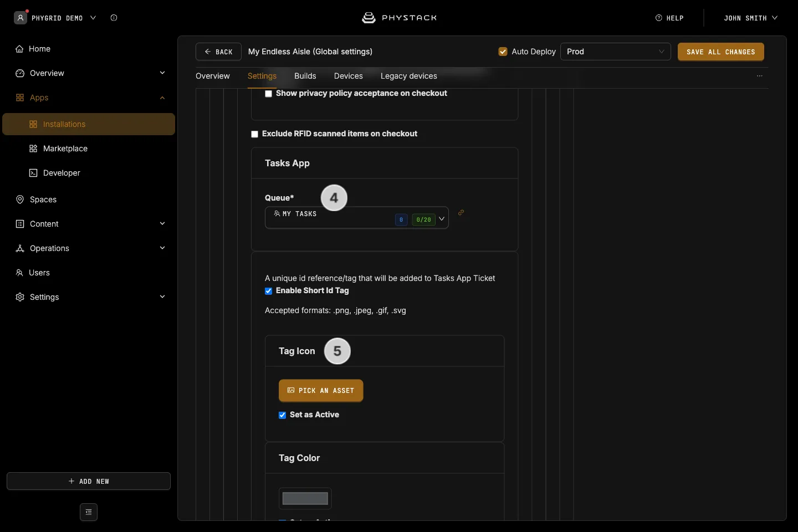The height and width of the screenshot is (532, 798).
Task: Uncheck Enable Short Id Tag
Action: tap(268, 291)
